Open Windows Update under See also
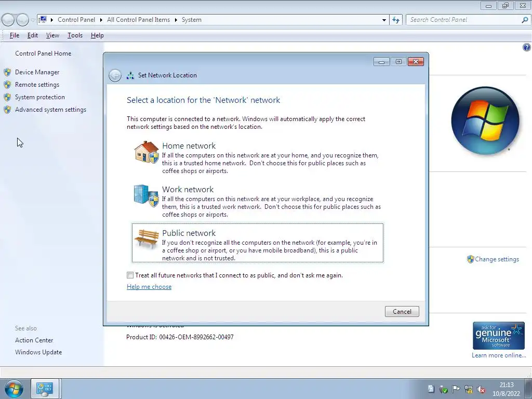 coord(38,352)
